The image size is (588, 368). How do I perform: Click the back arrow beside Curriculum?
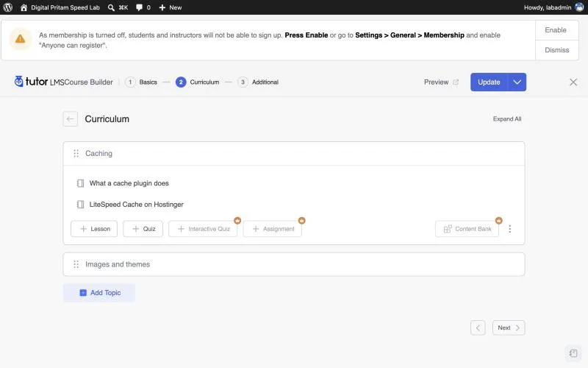click(x=70, y=119)
